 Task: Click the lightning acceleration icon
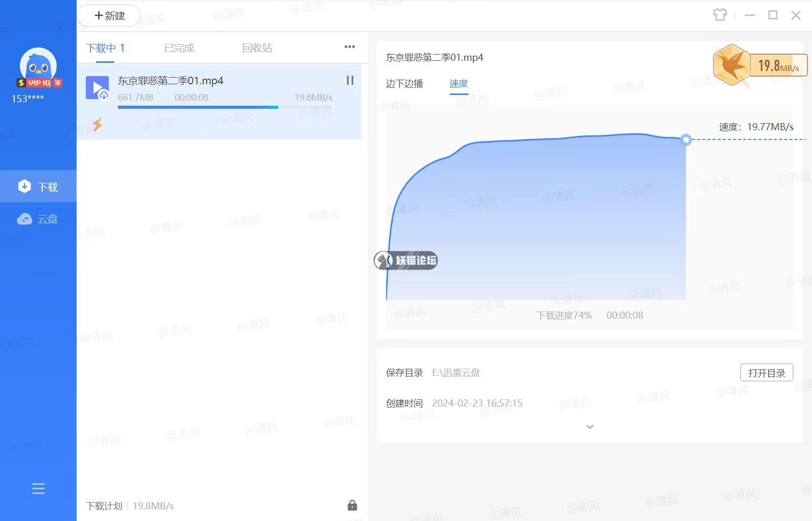(97, 124)
